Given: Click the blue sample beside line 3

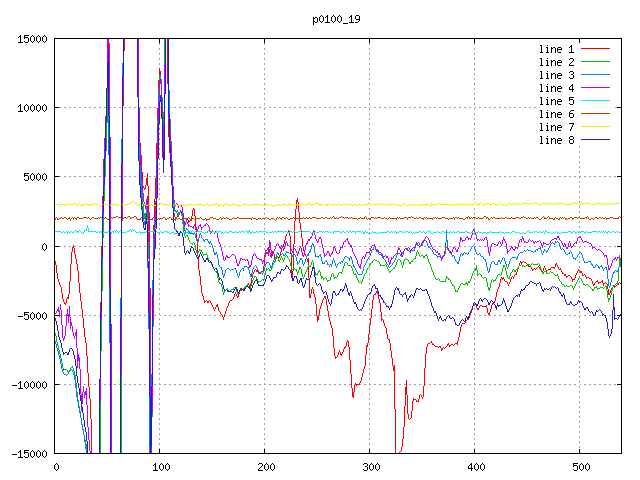Looking at the screenshot, I should (596, 75).
